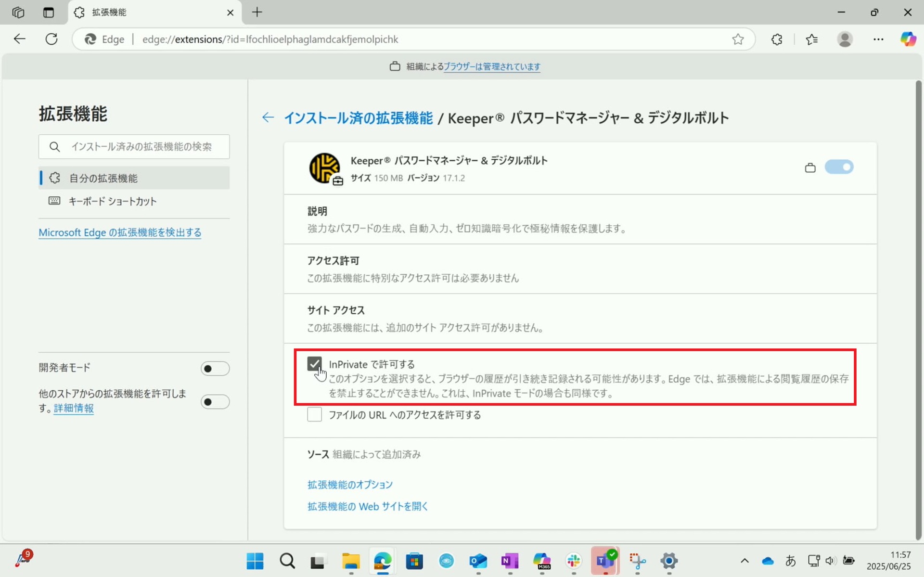Screen dimensions: 924x577
Task: Toggle the Keeper extension enable switch
Action: (839, 167)
